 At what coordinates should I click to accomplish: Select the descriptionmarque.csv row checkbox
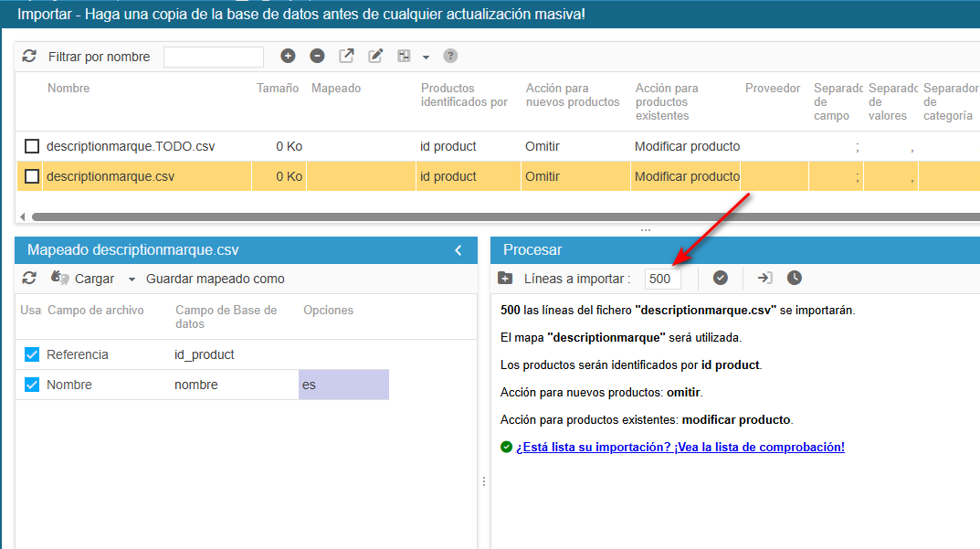32,176
